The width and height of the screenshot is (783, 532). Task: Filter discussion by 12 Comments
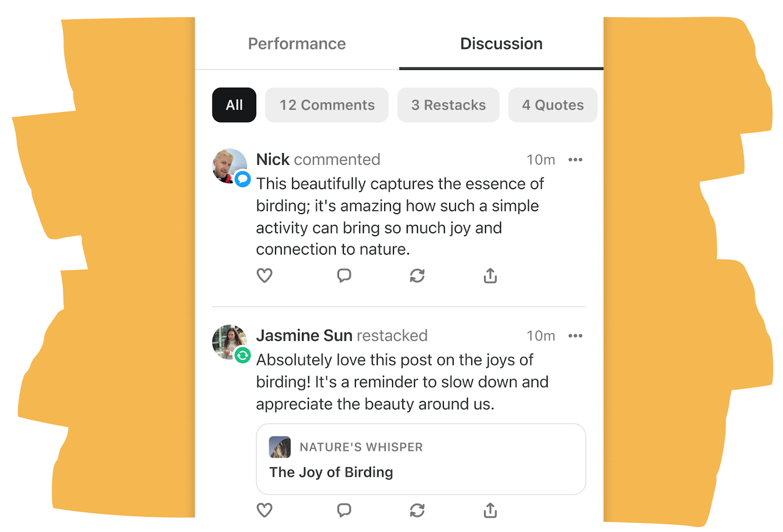326,105
